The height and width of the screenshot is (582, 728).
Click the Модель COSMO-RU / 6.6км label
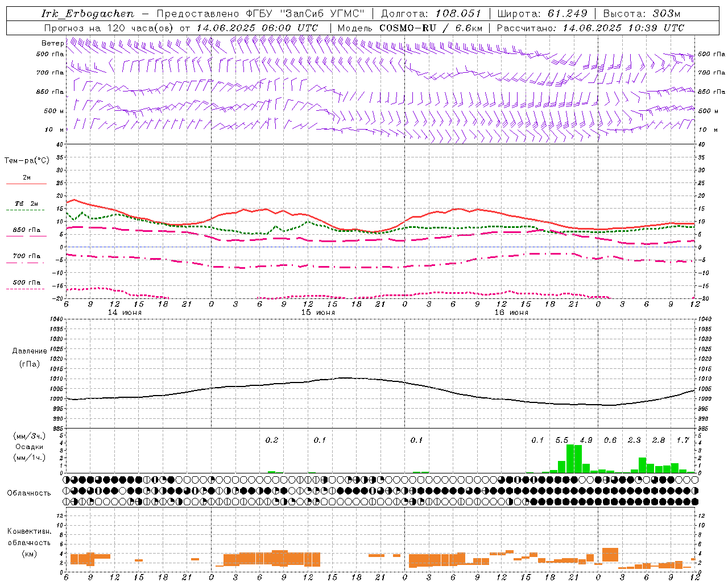click(x=410, y=28)
